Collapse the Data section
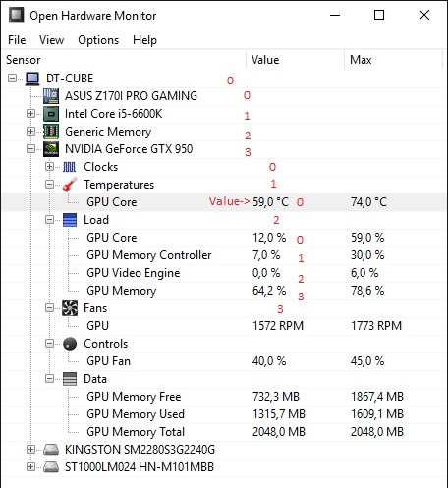 click(x=49, y=379)
